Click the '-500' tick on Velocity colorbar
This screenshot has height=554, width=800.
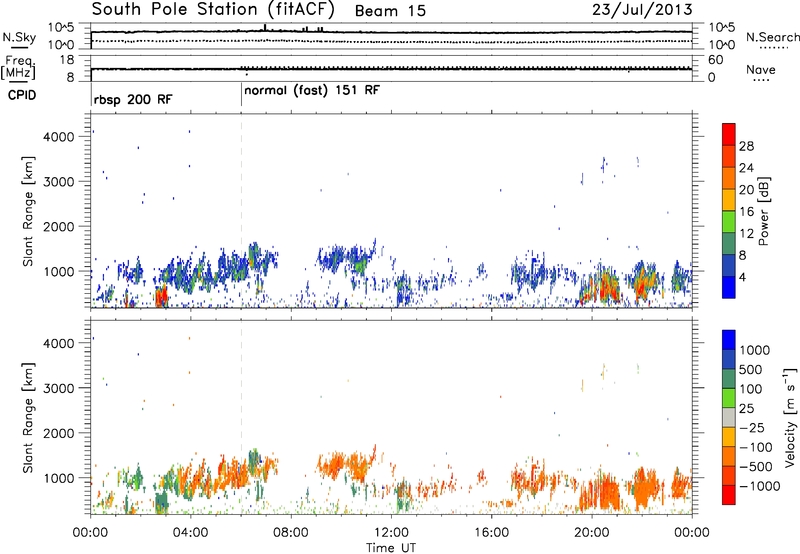point(756,467)
